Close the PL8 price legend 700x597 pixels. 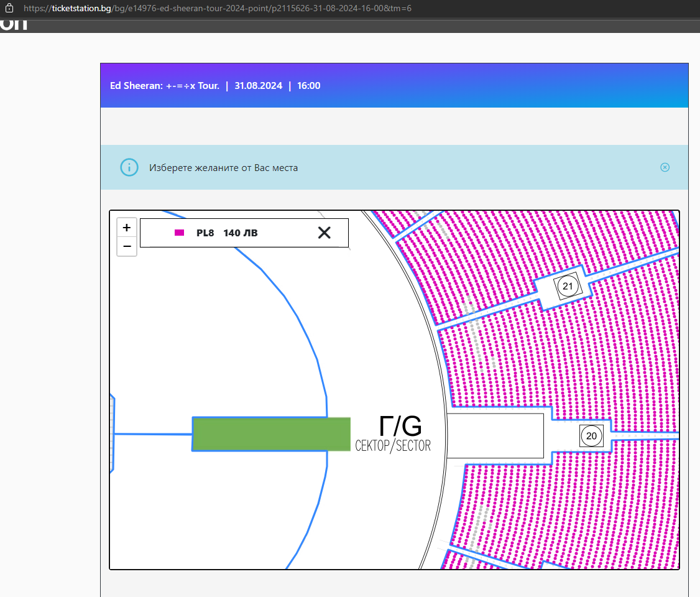click(x=324, y=233)
